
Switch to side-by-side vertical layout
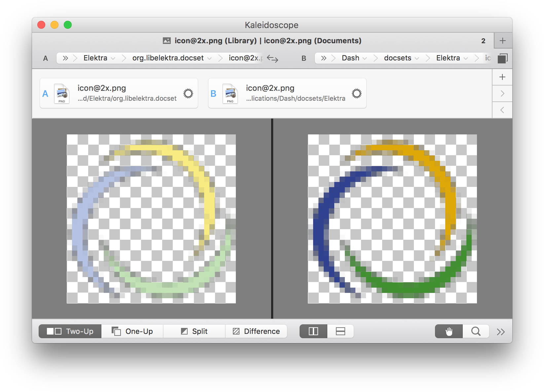(313, 331)
